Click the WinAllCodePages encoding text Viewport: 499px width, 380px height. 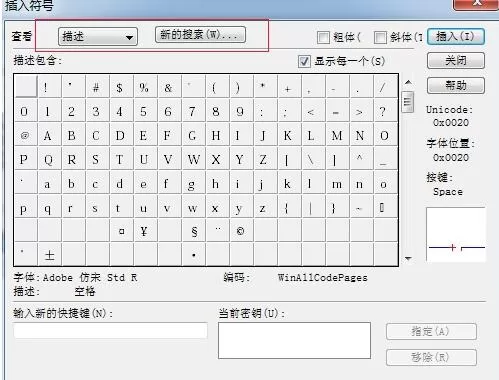click(x=323, y=278)
